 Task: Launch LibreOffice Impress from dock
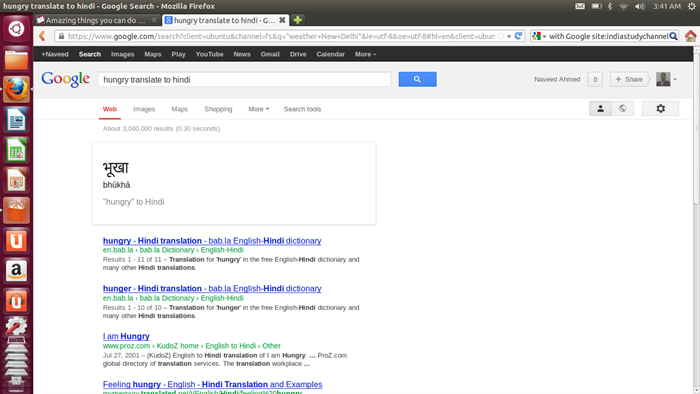(x=17, y=180)
